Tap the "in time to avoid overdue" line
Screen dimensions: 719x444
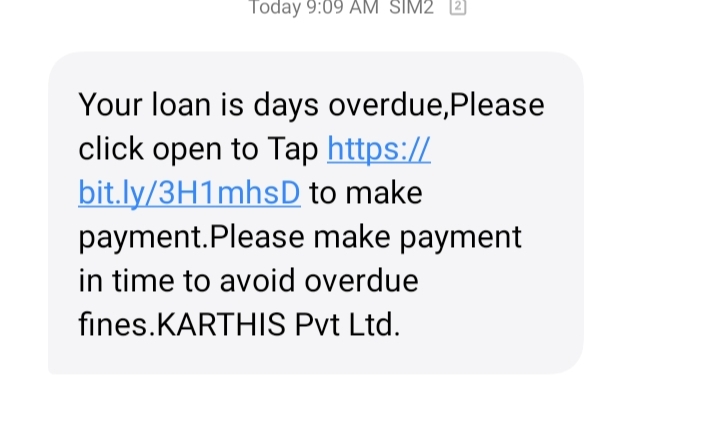click(x=248, y=281)
